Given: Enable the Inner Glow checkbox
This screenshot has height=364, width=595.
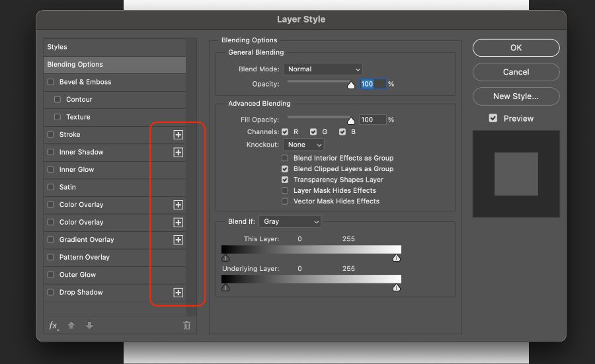Looking at the screenshot, I should (50, 170).
